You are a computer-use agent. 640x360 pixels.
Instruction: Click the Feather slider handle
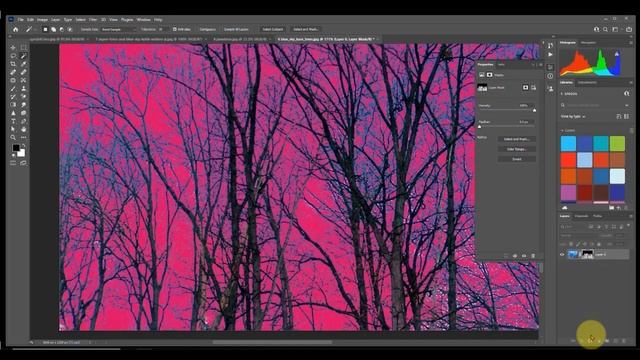[x=480, y=127]
